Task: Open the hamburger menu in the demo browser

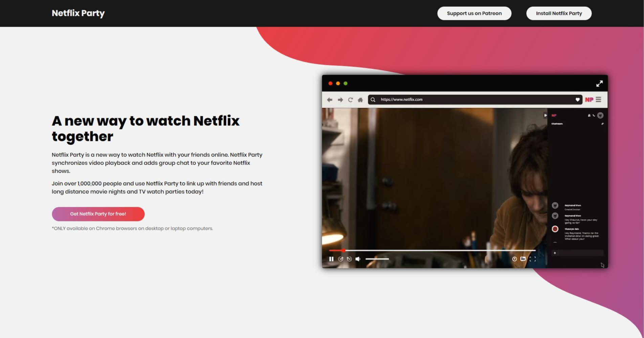Action: [x=598, y=99]
